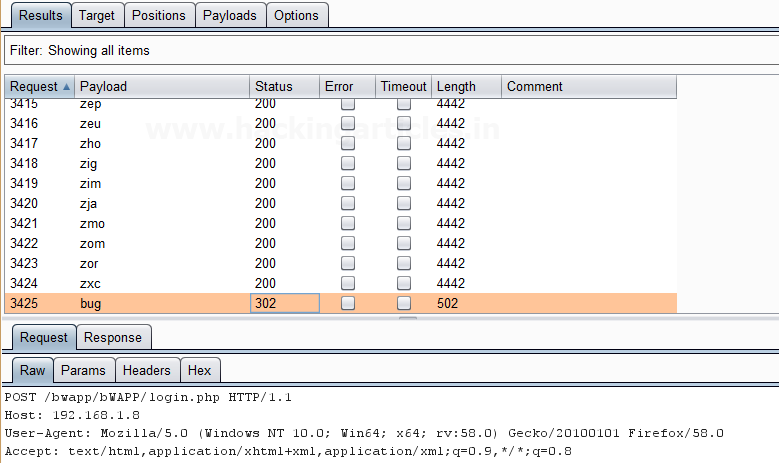Sort by the Payload column header
779x463 pixels.
[x=162, y=86]
